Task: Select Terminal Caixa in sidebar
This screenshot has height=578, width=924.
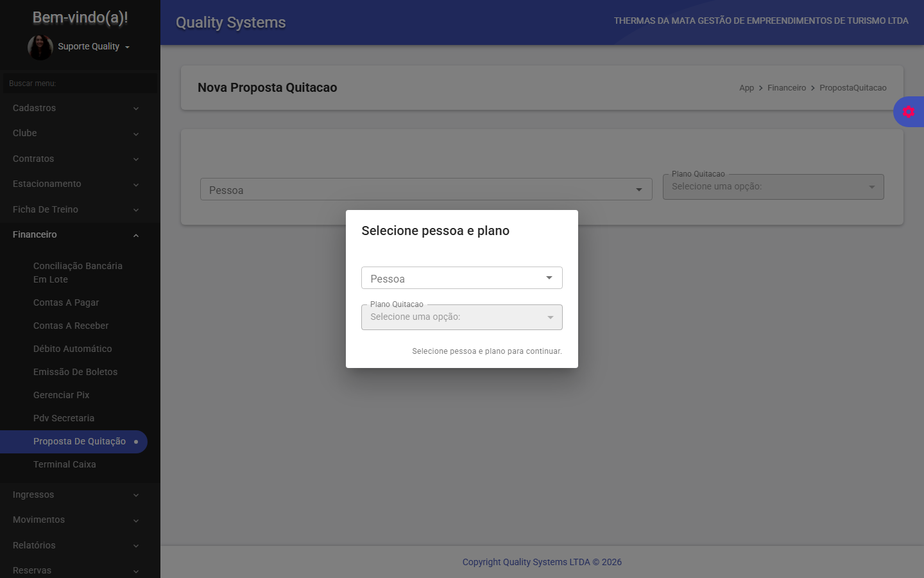Action: click(65, 464)
